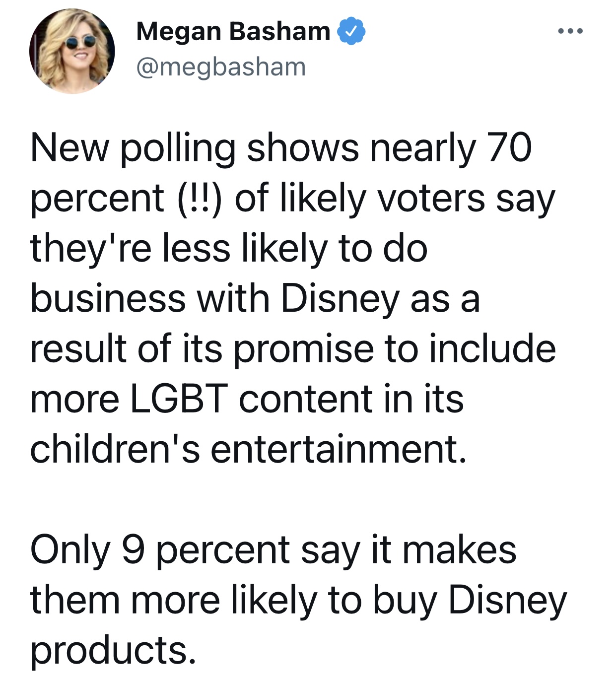Screen dimensions: 616x679
Task: Click "Disney" in "buy Disney products"
Action: click(507, 601)
